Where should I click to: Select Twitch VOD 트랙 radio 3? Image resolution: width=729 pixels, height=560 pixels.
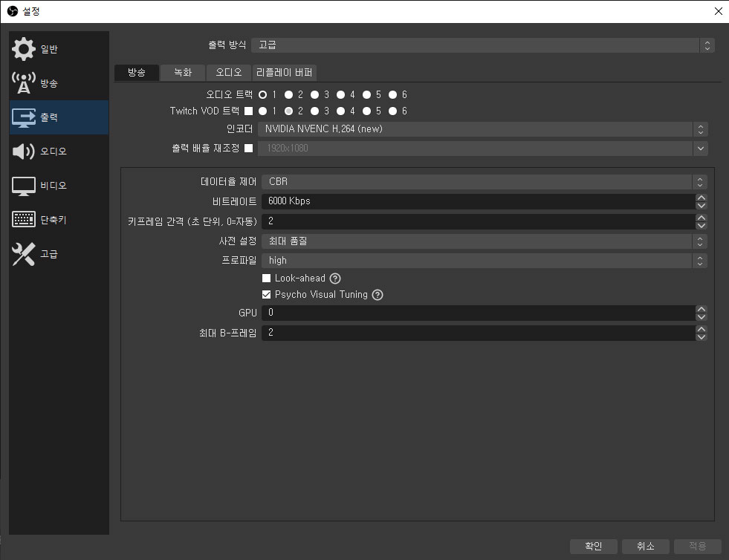pos(315,111)
